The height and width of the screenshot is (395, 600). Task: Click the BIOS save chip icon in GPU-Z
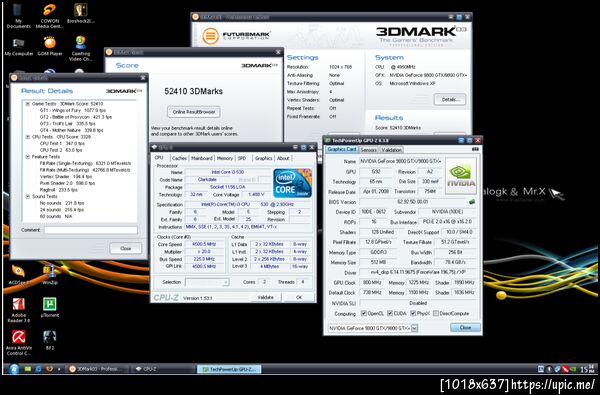point(472,201)
